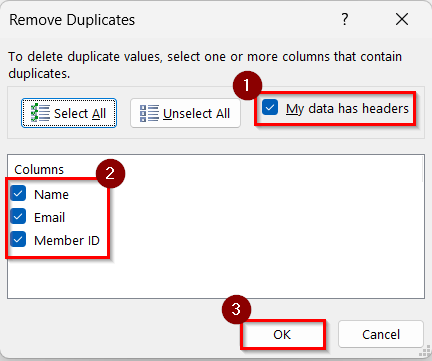Uncheck the Name column checkbox

coord(18,194)
